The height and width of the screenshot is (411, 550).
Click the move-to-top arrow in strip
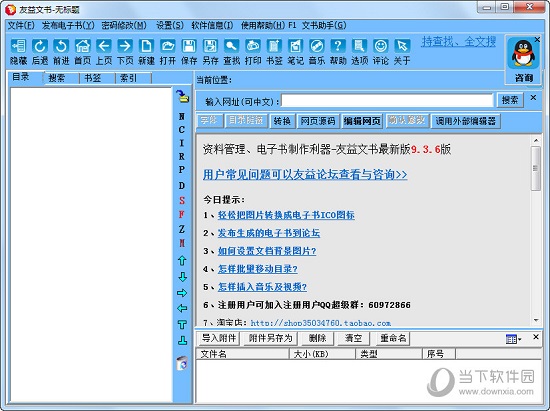182,324
